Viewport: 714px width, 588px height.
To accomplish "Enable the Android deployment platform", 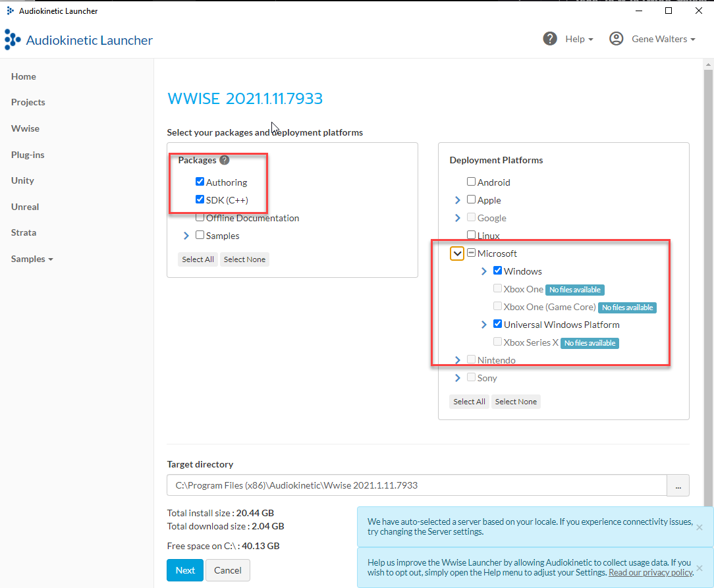I will pyautogui.click(x=472, y=182).
